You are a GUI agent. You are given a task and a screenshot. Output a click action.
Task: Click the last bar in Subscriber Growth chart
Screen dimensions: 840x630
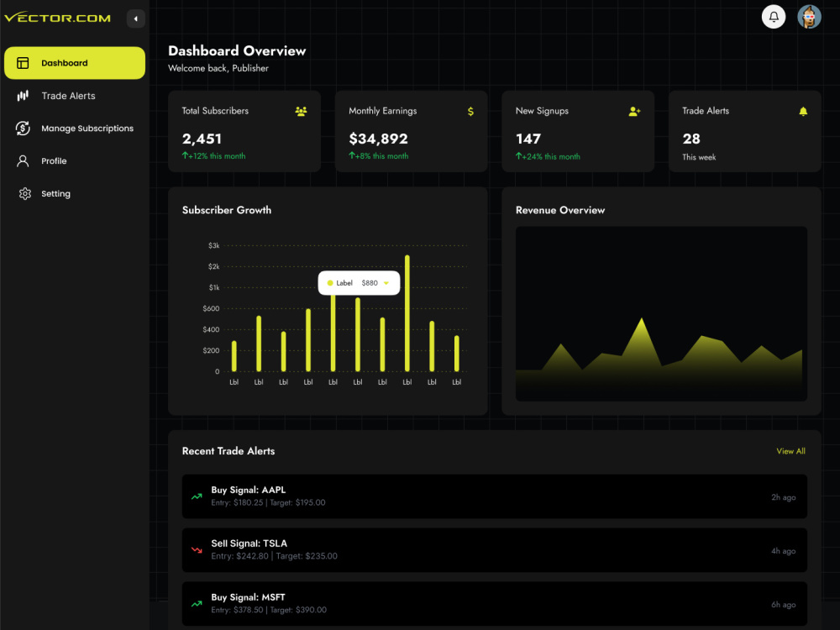(456, 354)
